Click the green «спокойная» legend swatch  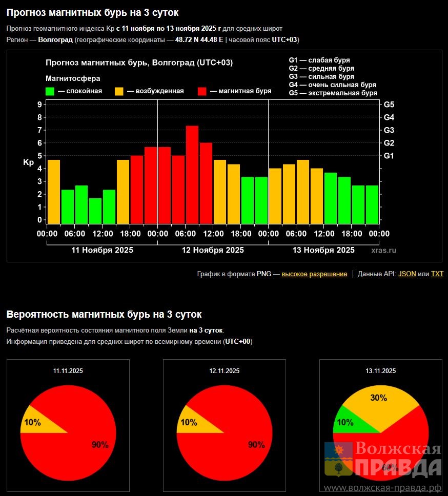tap(50, 91)
